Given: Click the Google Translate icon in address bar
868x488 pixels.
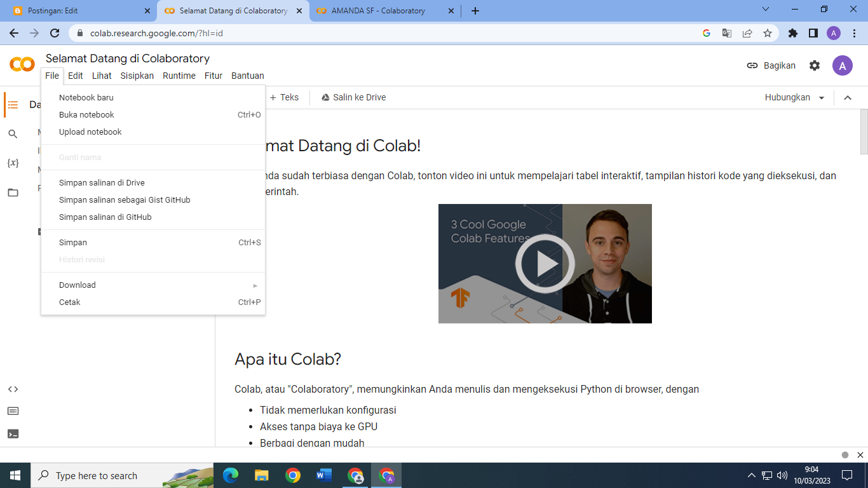Looking at the screenshot, I should point(727,33).
